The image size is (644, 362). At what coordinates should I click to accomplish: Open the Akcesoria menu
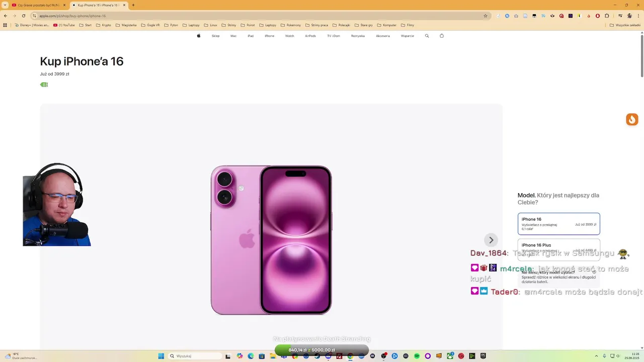click(383, 36)
